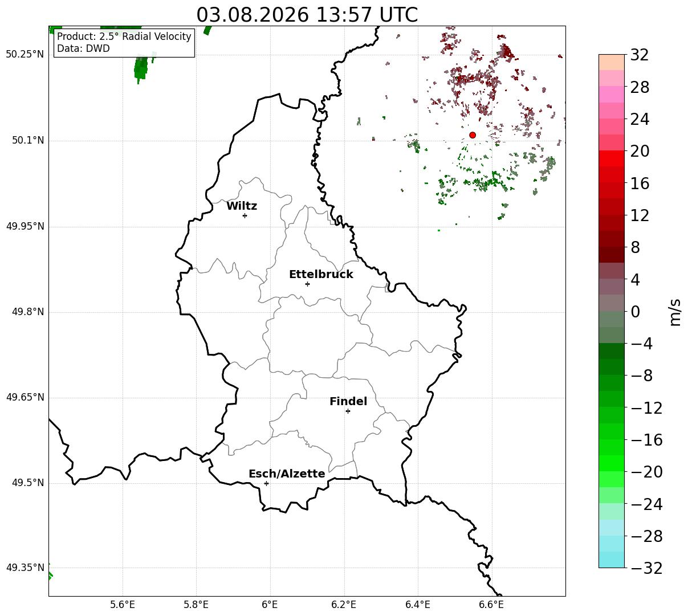The width and height of the screenshot is (688, 616).
Task: Click the Ettelbruck station cross marker
Action: (x=307, y=284)
